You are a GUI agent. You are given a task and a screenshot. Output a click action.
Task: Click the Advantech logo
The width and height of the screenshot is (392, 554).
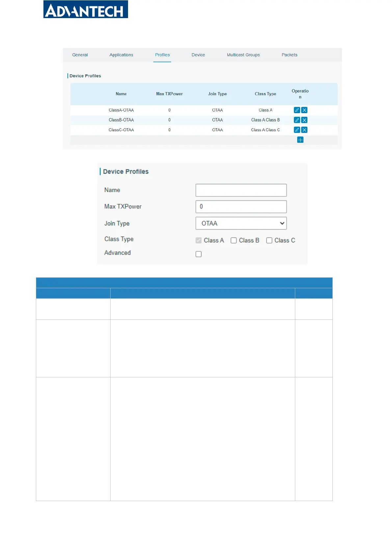pyautogui.click(x=86, y=10)
